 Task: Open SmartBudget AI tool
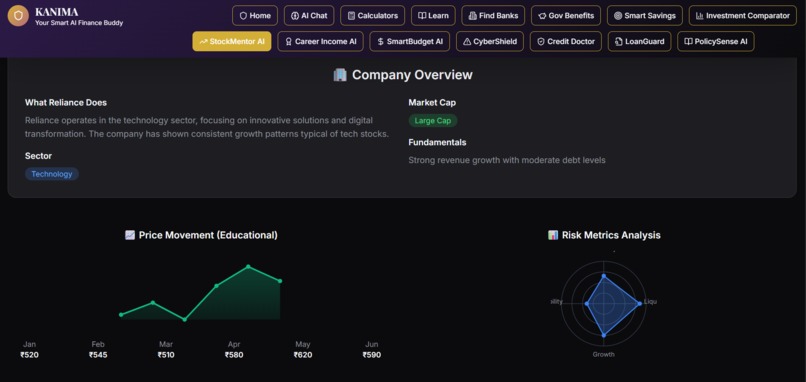click(410, 41)
